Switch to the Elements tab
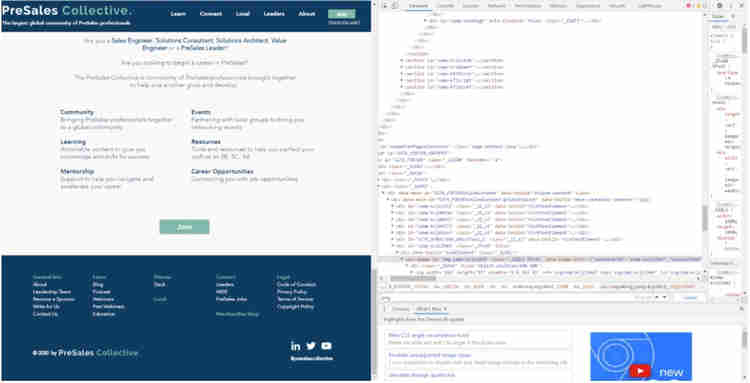This screenshot has height=383, width=750. click(419, 6)
